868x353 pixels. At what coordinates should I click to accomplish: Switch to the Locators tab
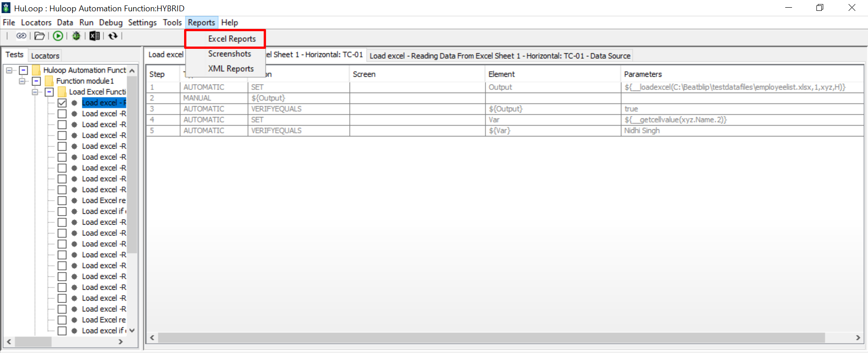click(x=45, y=56)
